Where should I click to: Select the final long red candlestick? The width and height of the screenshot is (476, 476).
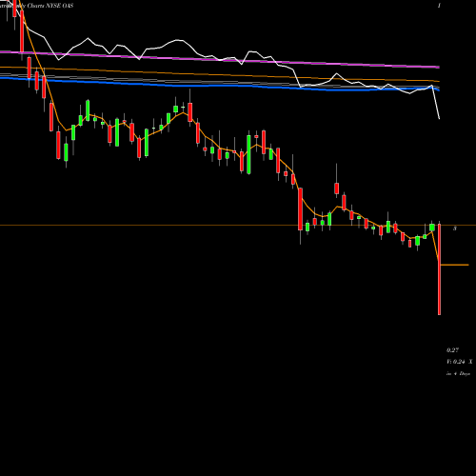(x=439, y=268)
